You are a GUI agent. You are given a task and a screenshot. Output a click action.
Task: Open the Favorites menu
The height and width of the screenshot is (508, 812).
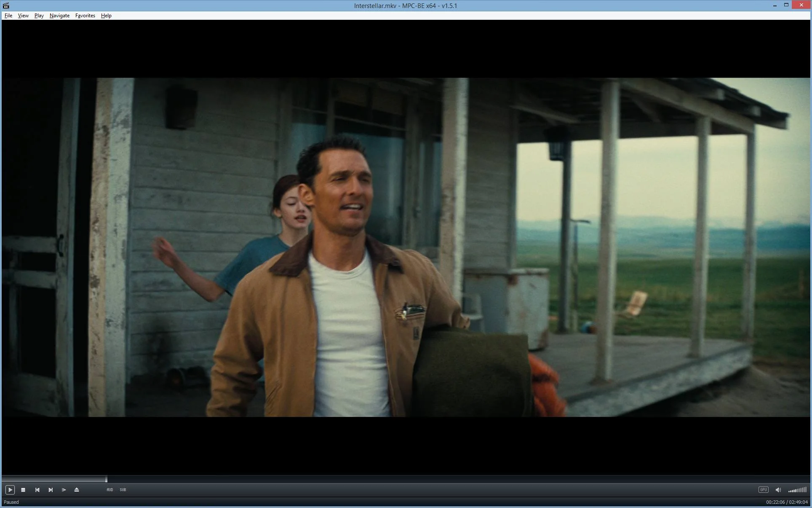tap(85, 16)
